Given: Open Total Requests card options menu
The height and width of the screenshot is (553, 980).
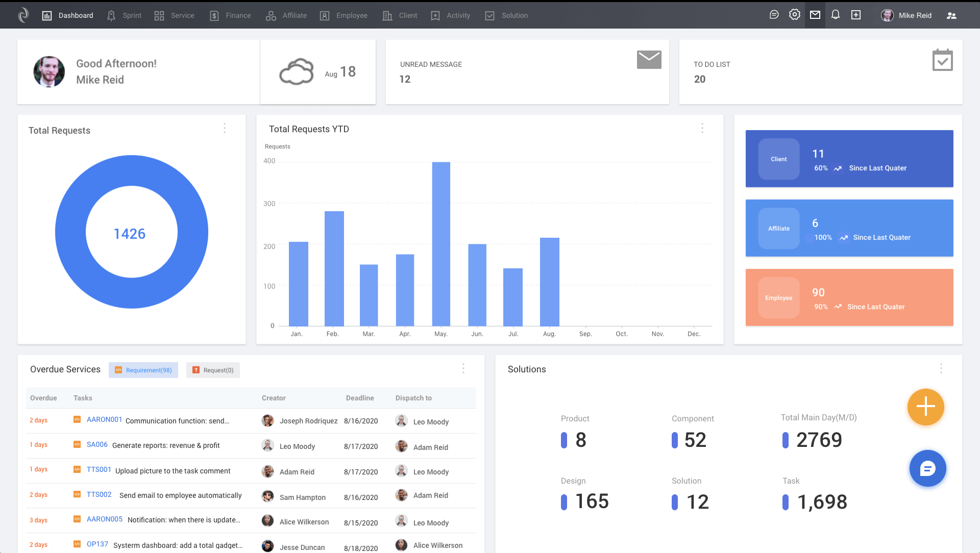Looking at the screenshot, I should coord(225,129).
